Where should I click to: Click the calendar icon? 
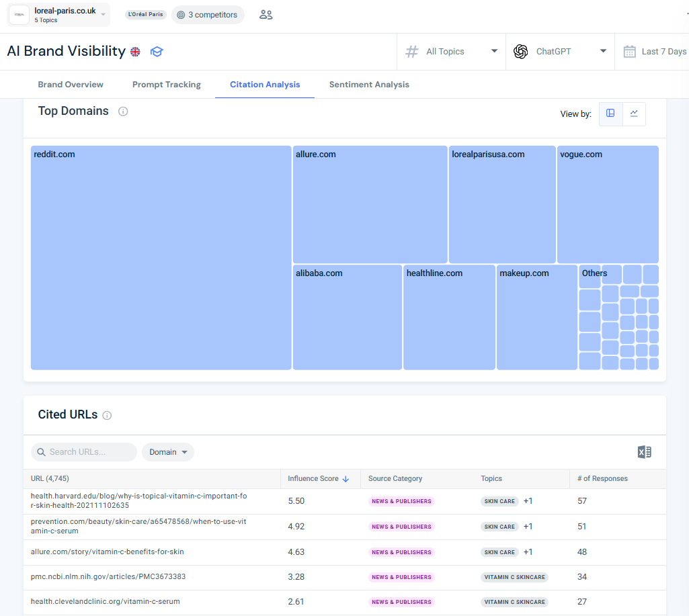(630, 51)
